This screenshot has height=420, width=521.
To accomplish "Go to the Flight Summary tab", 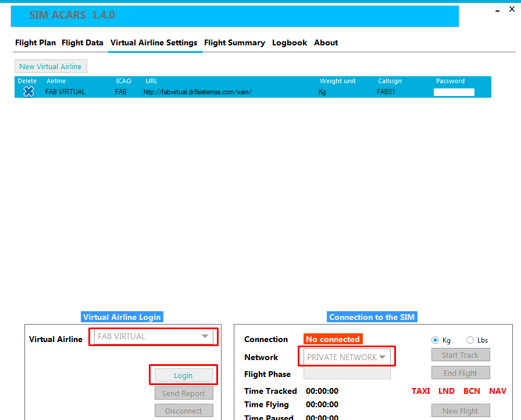I will [234, 42].
